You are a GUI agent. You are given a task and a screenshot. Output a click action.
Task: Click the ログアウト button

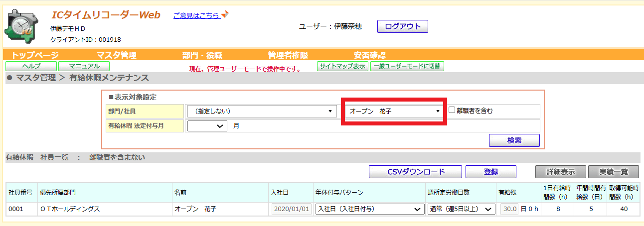403,26
